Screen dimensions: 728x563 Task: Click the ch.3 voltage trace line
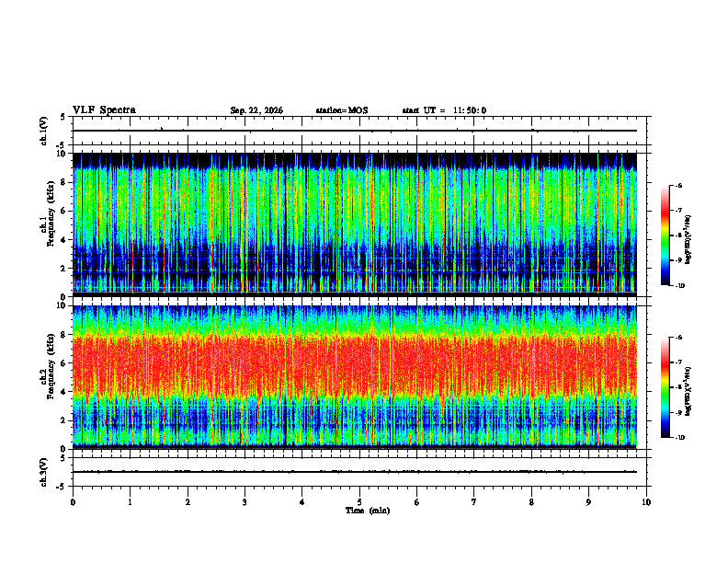355,472
